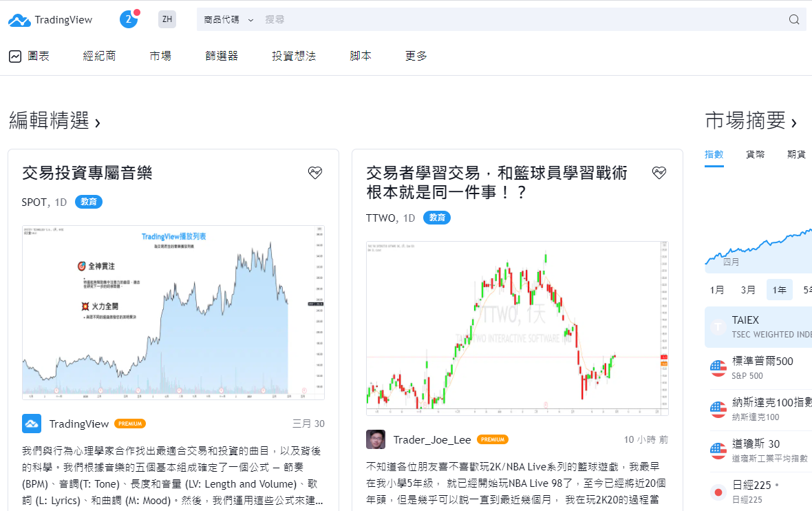812x511 pixels.
Task: Select the 期貨 tab in market summary
Action: [x=796, y=154]
